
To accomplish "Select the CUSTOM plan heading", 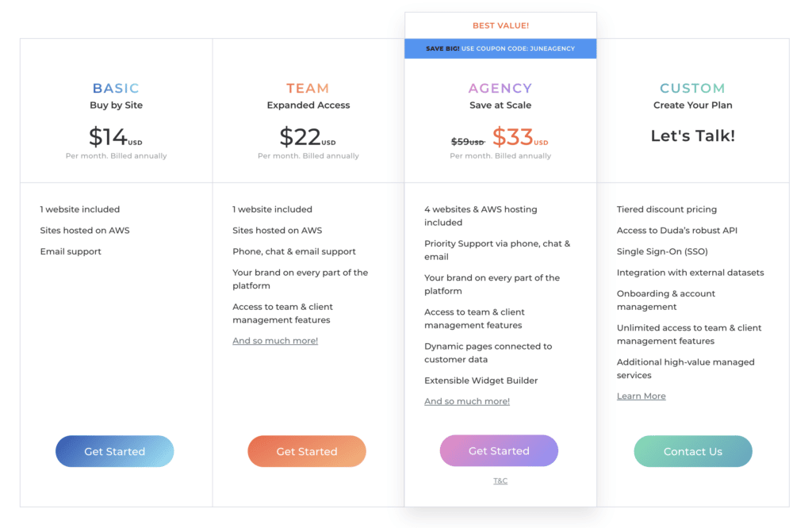I will click(692, 88).
